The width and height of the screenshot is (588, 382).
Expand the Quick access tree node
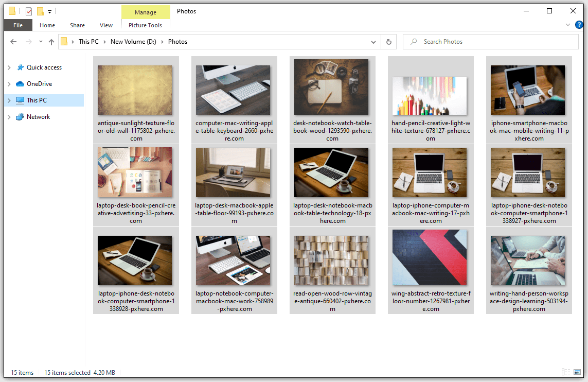point(9,67)
